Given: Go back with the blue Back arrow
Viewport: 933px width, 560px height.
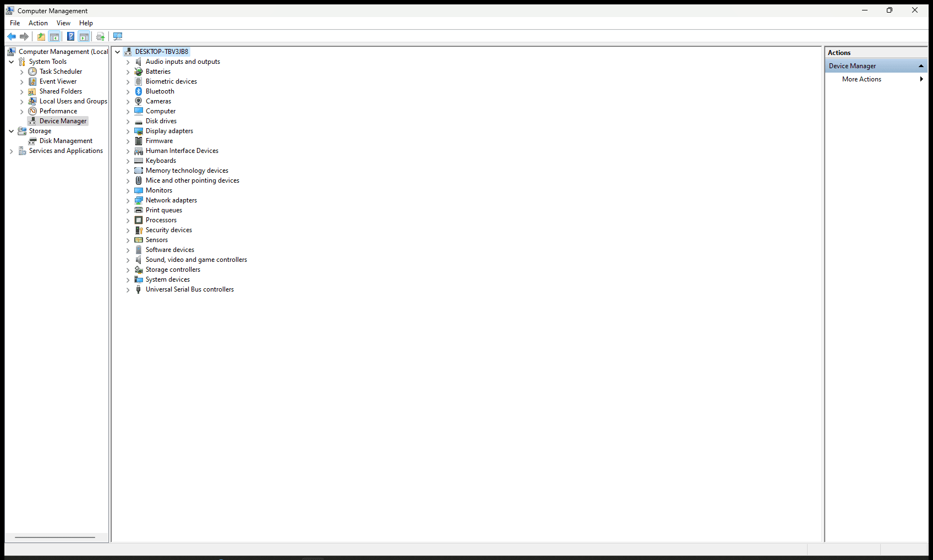Looking at the screenshot, I should point(12,36).
